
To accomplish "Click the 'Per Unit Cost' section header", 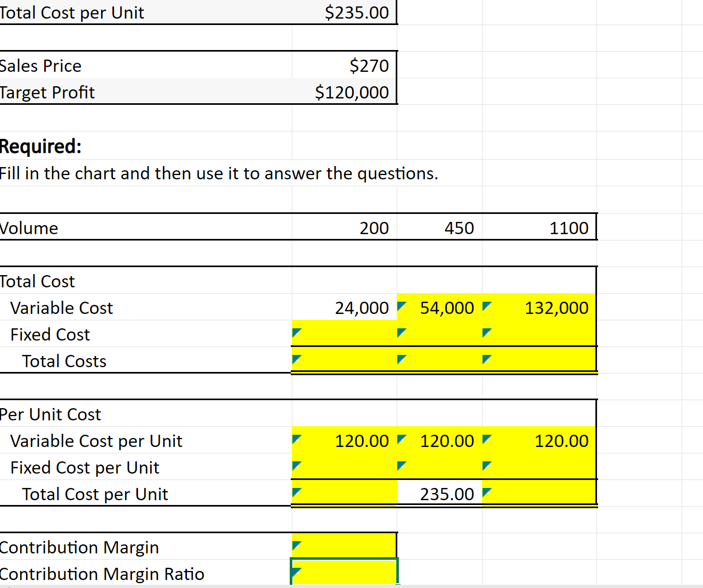I will (x=146, y=413).
